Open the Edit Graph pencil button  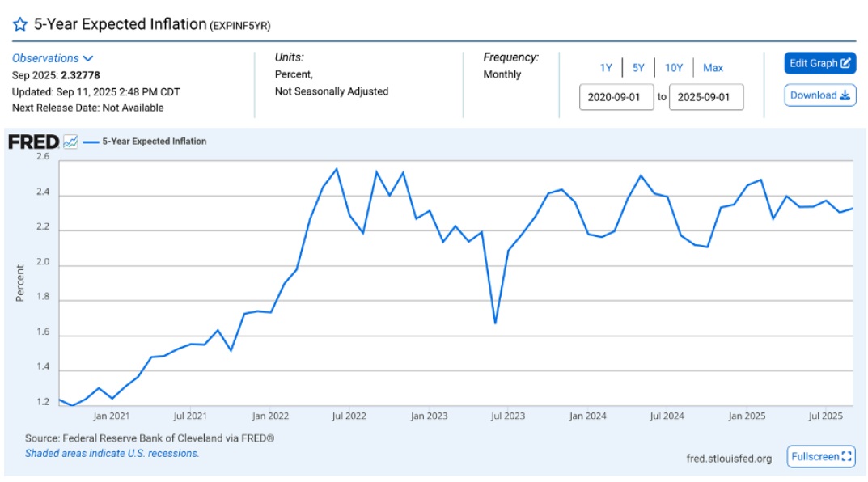(819, 63)
